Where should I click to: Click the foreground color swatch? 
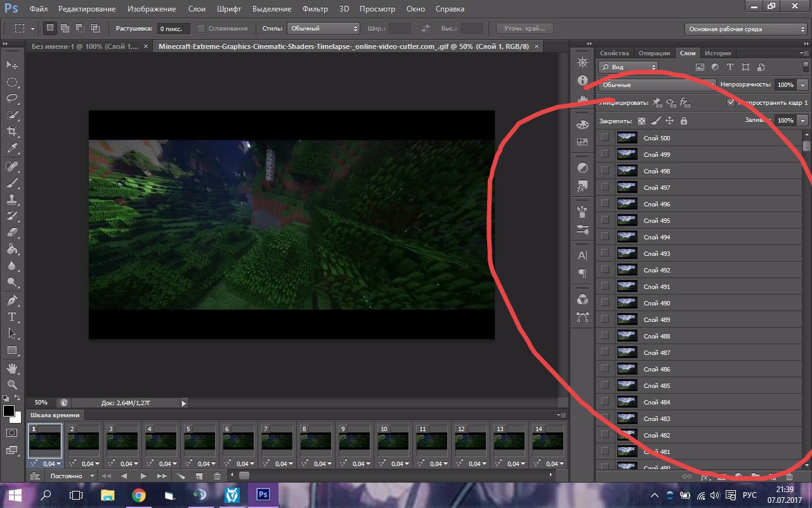9,411
